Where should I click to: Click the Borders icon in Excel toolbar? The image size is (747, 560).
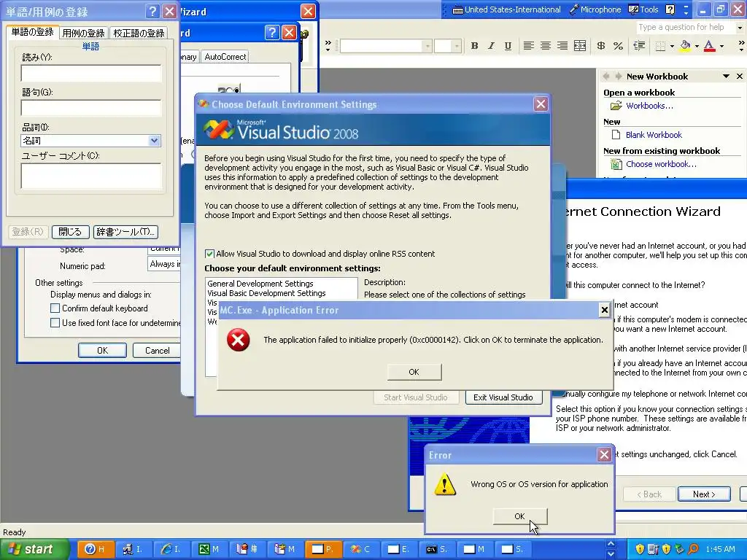pos(659,46)
